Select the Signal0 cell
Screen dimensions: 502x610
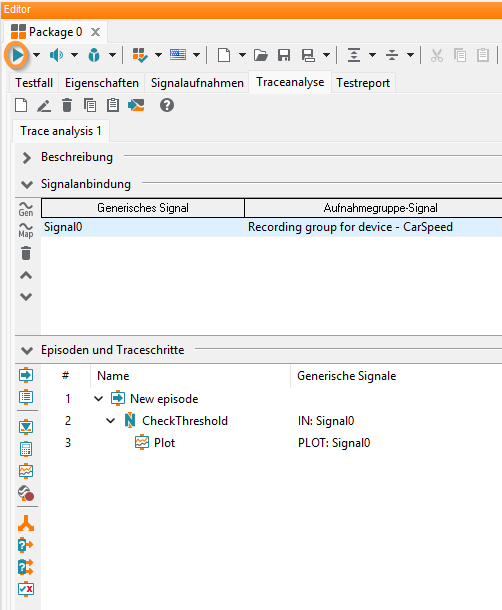[143, 227]
